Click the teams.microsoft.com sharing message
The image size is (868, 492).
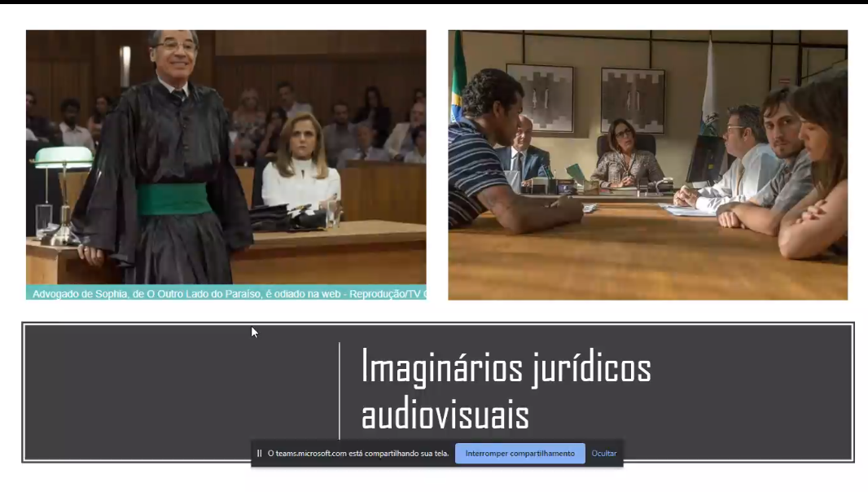tap(358, 453)
